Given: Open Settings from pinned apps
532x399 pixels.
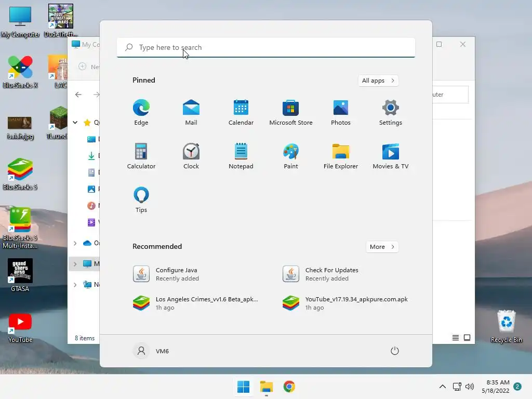Looking at the screenshot, I should pyautogui.click(x=391, y=113).
